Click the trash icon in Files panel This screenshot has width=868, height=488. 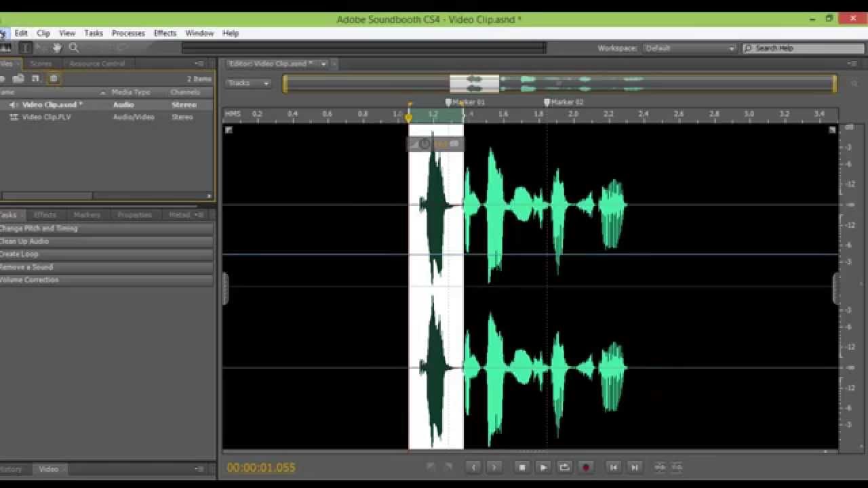[54, 79]
